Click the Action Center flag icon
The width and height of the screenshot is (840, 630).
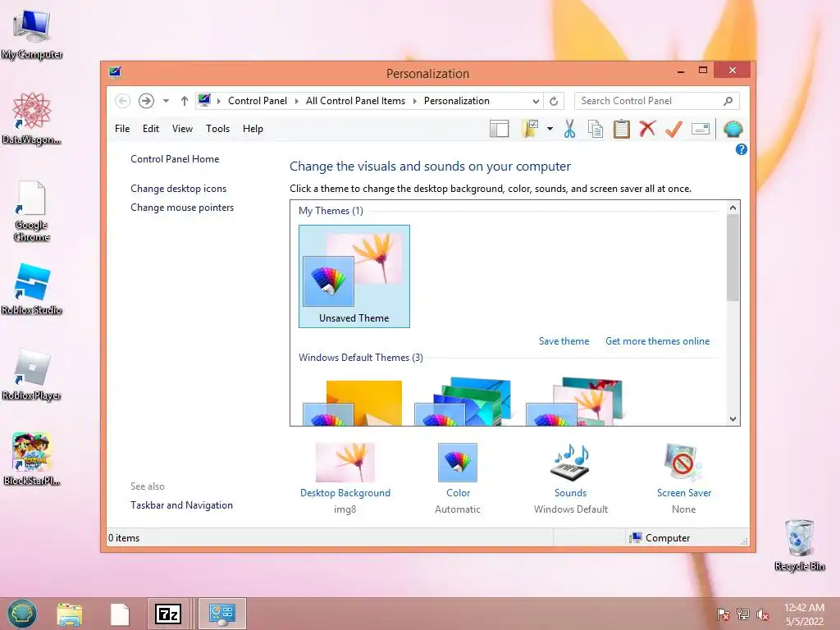point(724,614)
